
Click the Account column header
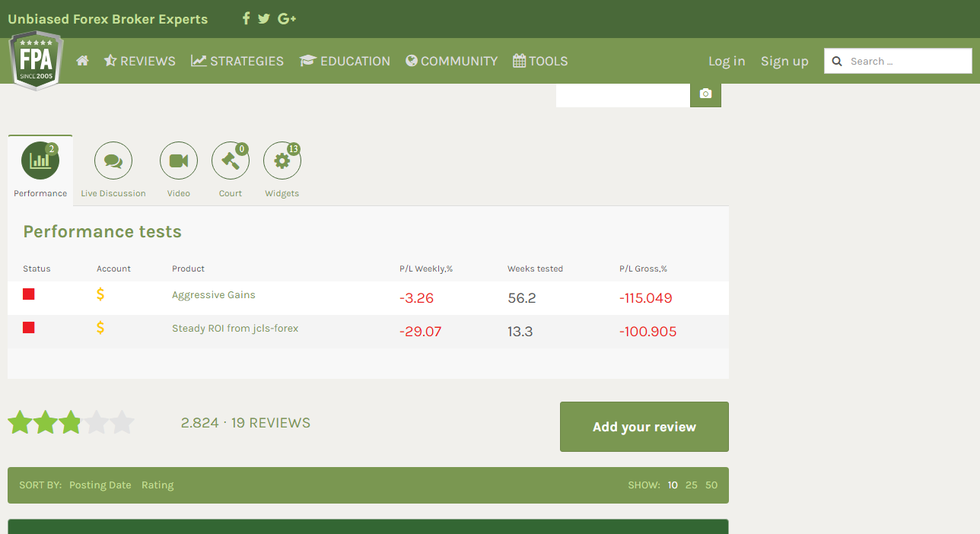click(x=113, y=269)
